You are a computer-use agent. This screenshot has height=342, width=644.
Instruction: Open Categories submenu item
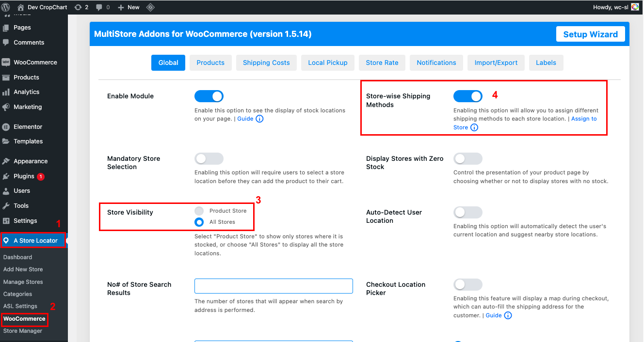[x=17, y=294]
